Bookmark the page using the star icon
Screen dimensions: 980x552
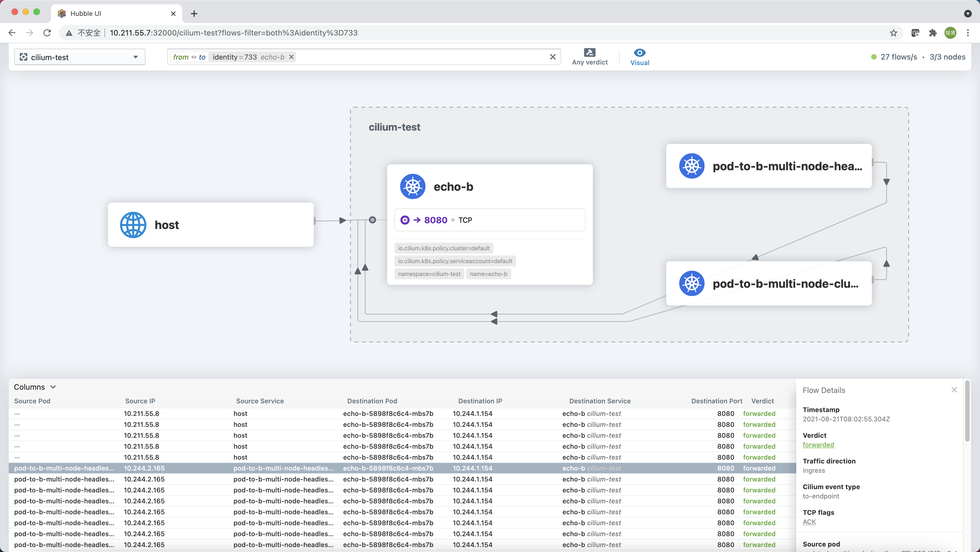point(893,33)
